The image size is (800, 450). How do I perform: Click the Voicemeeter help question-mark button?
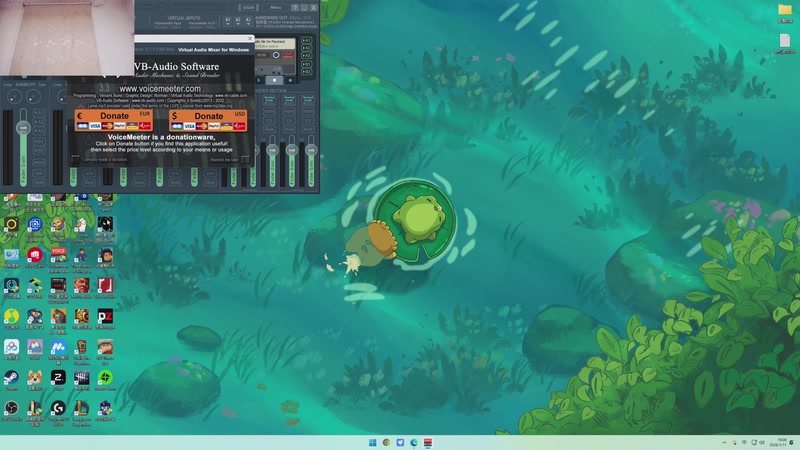pyautogui.click(x=295, y=8)
